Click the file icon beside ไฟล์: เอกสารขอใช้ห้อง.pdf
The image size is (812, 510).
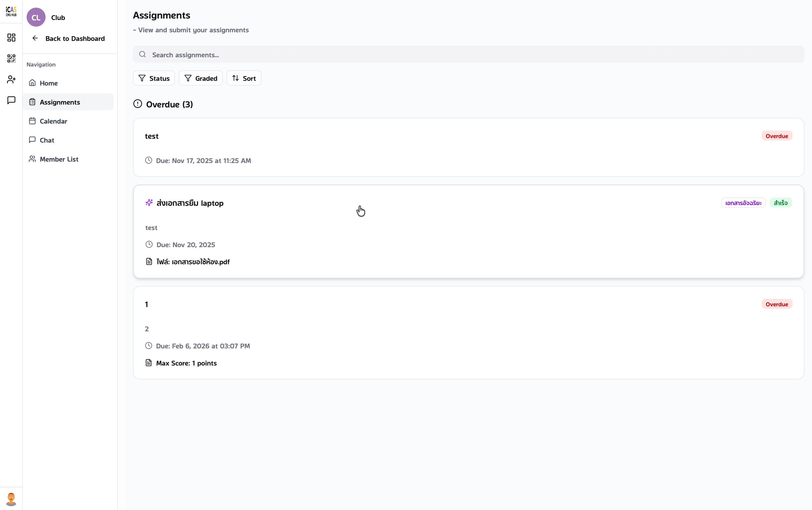(149, 261)
